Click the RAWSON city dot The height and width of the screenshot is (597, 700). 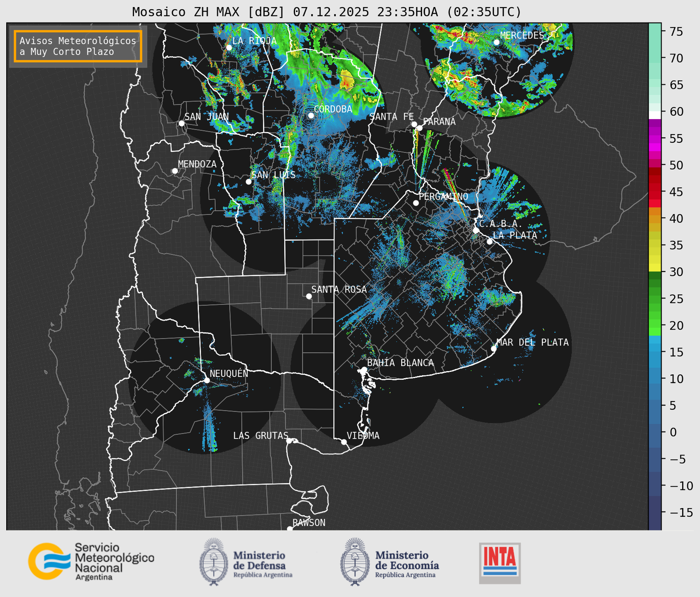pos(290,529)
